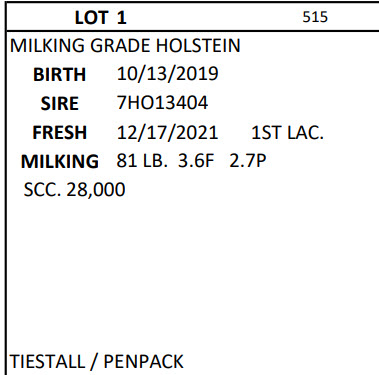The width and height of the screenshot is (379, 375).
Task: Click the LOT 1 header text
Action: [x=101, y=18]
